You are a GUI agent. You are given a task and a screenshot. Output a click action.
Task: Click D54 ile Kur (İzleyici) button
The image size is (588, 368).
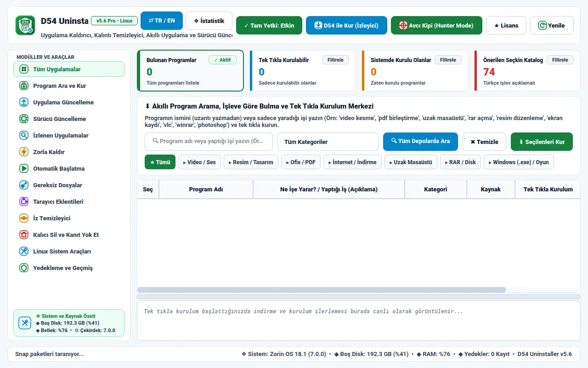tap(346, 25)
